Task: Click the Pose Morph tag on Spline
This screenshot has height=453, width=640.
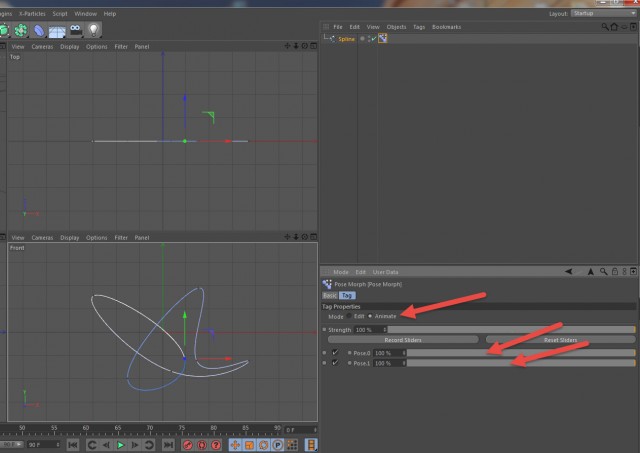Action: (382, 38)
